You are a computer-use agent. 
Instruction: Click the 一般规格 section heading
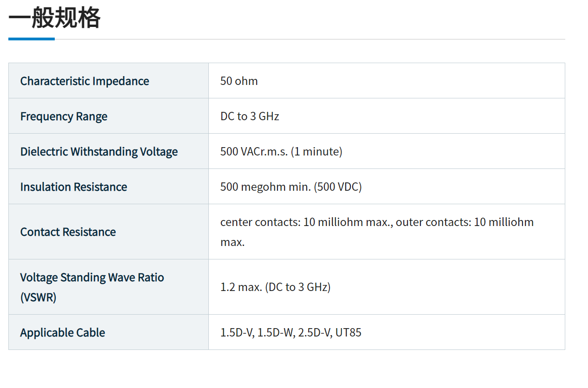click(x=54, y=19)
